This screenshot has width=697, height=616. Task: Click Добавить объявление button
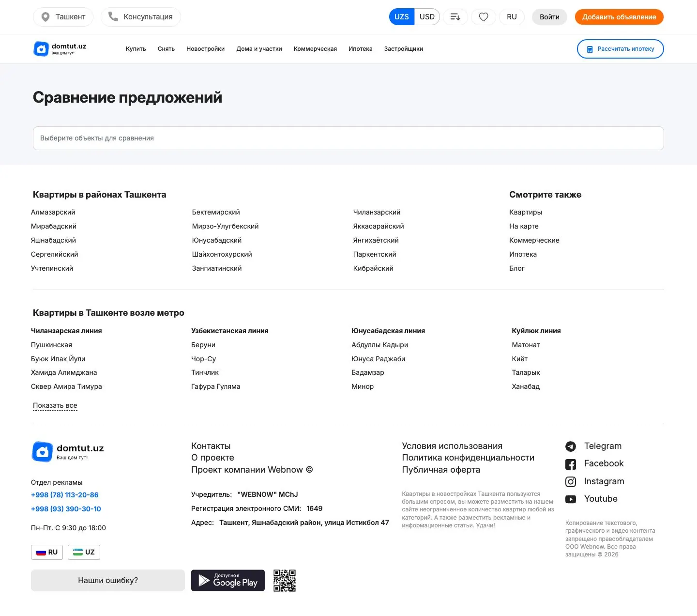tap(619, 17)
